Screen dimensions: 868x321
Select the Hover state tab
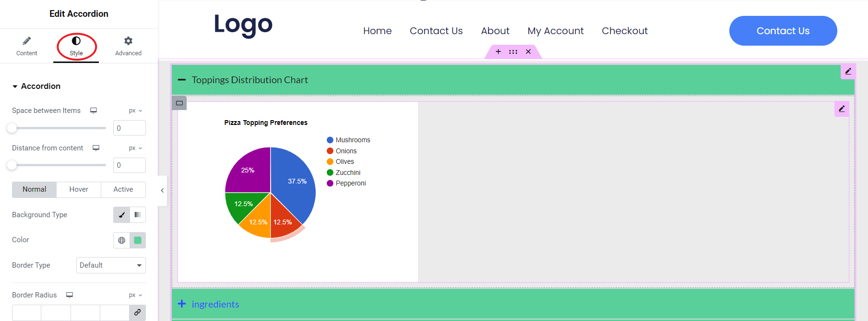[x=79, y=189]
